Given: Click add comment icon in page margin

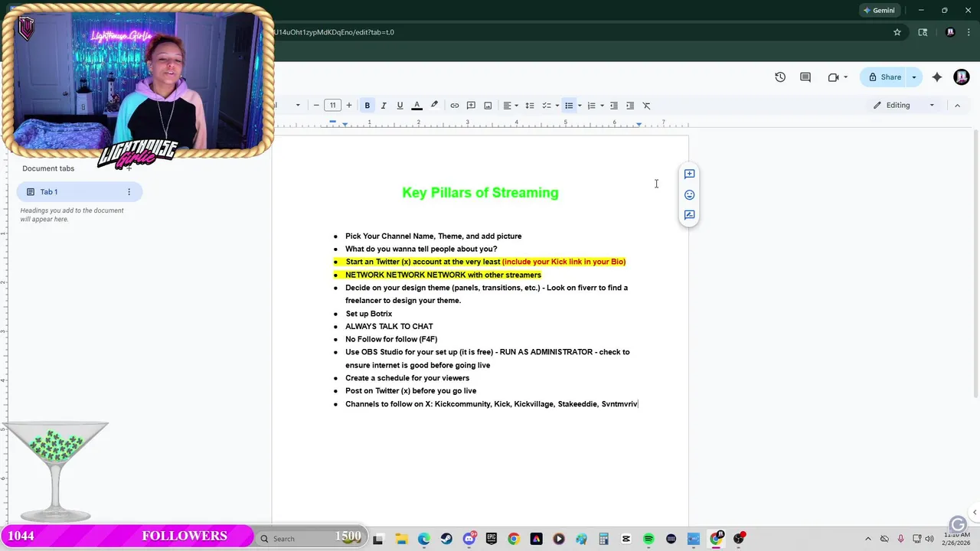Looking at the screenshot, I should [689, 174].
